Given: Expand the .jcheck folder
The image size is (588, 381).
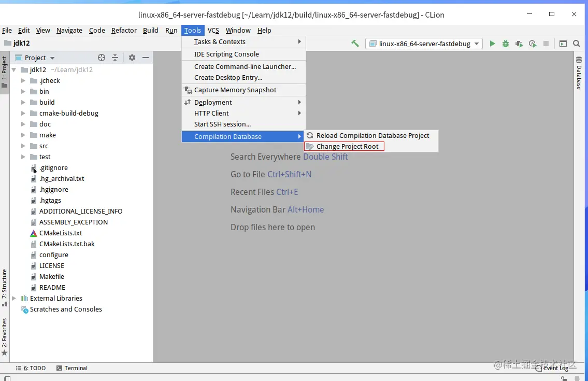Looking at the screenshot, I should tap(23, 81).
